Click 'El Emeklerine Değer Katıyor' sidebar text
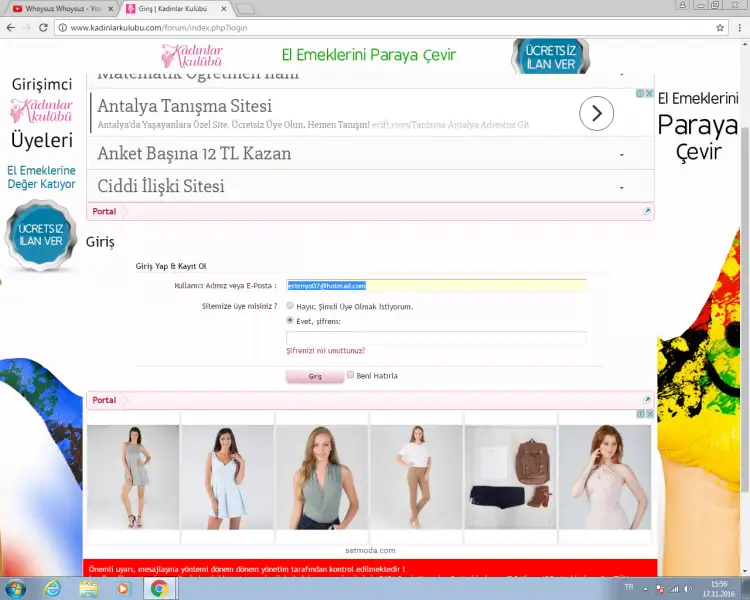 (41, 177)
